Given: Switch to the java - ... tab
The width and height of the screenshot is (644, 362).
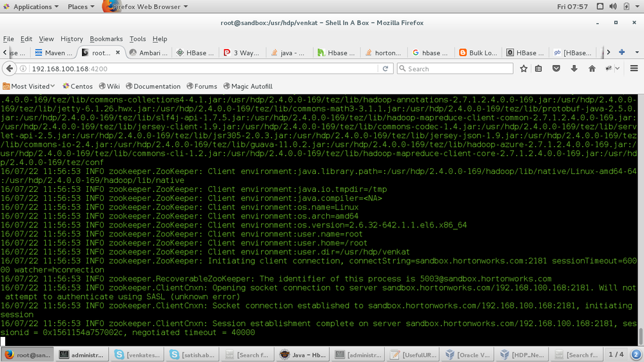Looking at the screenshot, I should (x=288, y=53).
